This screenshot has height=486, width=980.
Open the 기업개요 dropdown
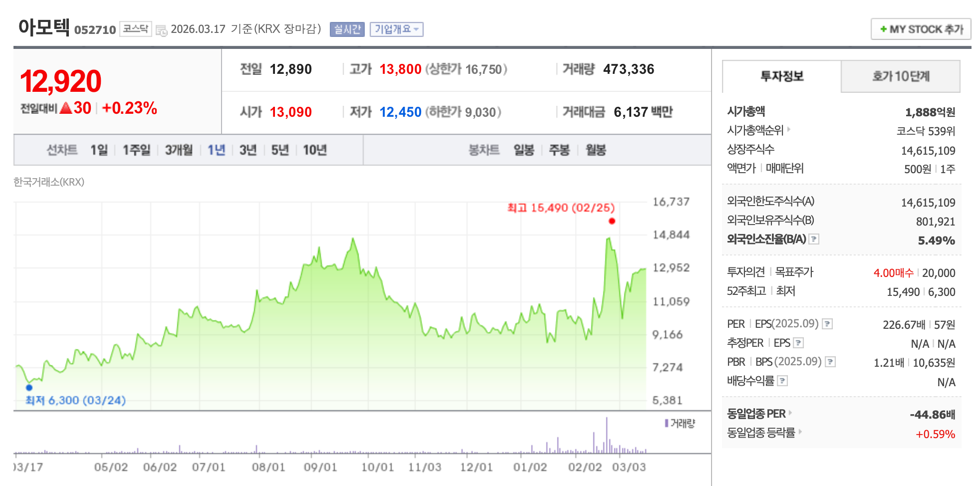click(397, 29)
